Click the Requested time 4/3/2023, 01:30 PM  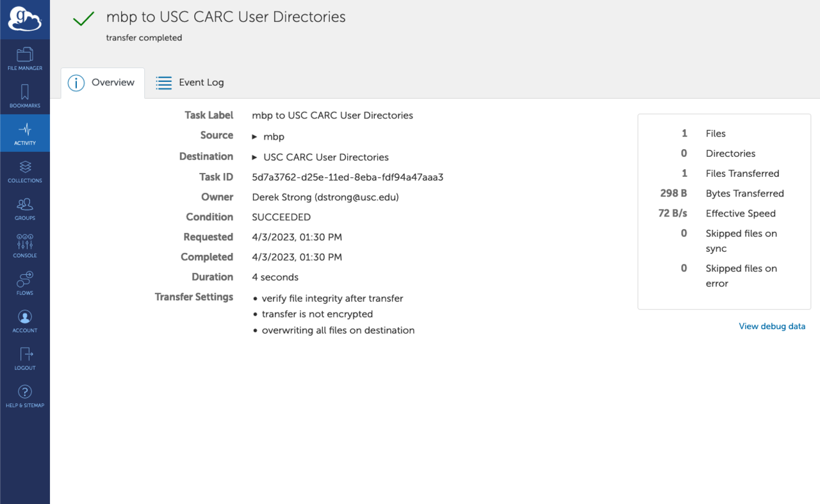tap(297, 237)
